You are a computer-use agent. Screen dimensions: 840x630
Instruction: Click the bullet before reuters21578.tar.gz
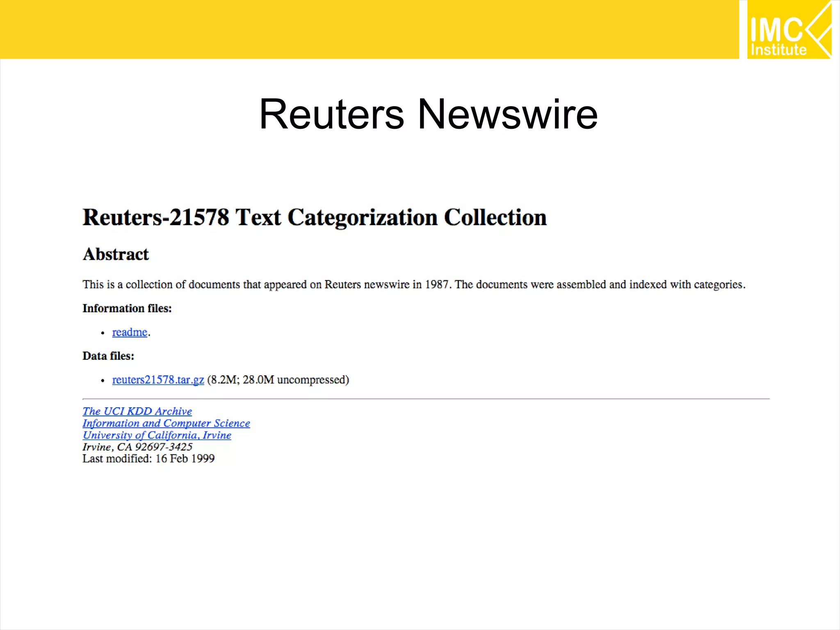103,381
